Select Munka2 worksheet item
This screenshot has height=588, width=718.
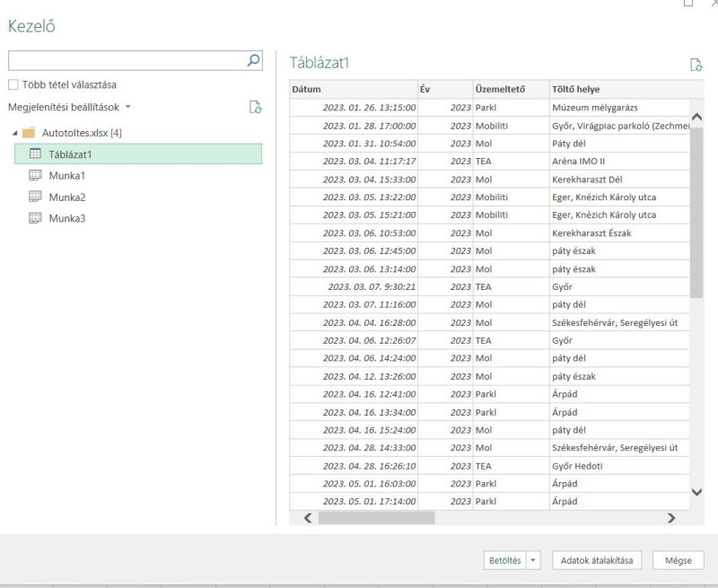66,197
